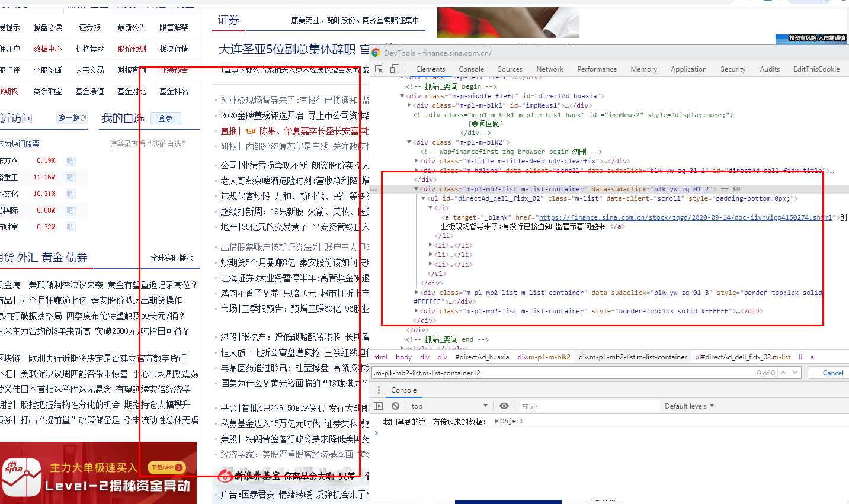Open the Elements tab
849x504 pixels.
coord(431,69)
